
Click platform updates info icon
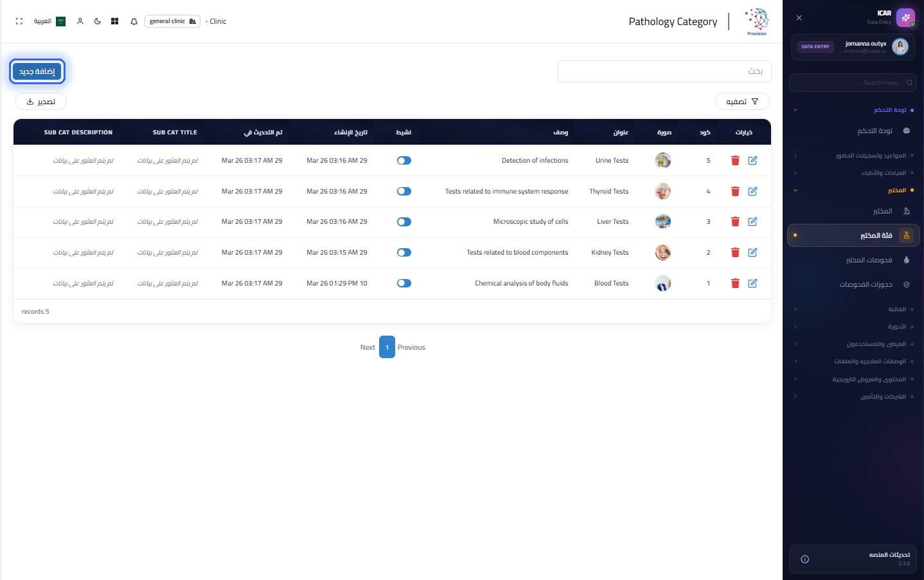tap(804, 559)
